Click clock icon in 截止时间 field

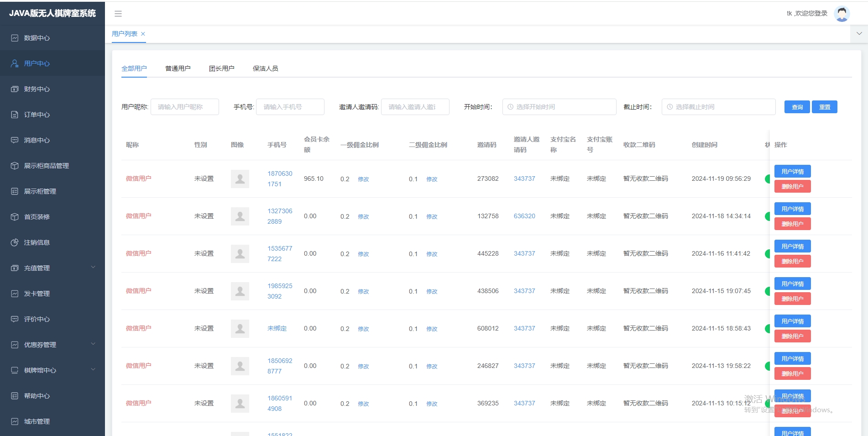click(x=670, y=107)
